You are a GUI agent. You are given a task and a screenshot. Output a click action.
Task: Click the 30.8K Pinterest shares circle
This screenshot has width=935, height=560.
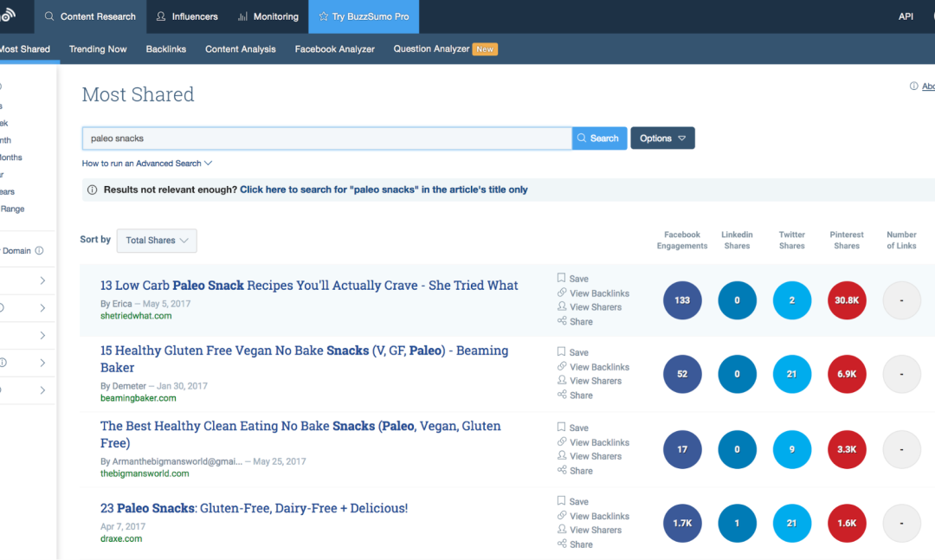click(846, 300)
